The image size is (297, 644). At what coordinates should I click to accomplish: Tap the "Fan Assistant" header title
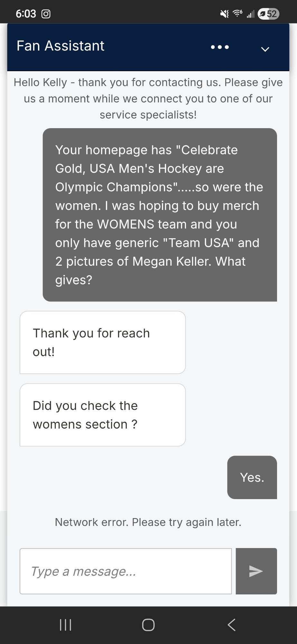coord(60,46)
